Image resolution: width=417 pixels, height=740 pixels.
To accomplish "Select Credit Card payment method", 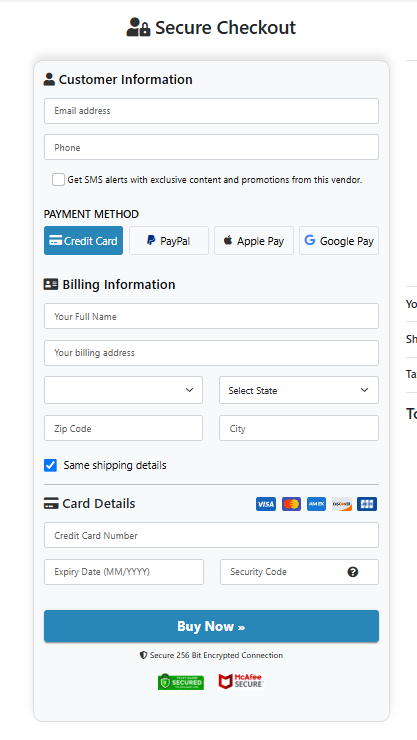I will pyautogui.click(x=83, y=241).
